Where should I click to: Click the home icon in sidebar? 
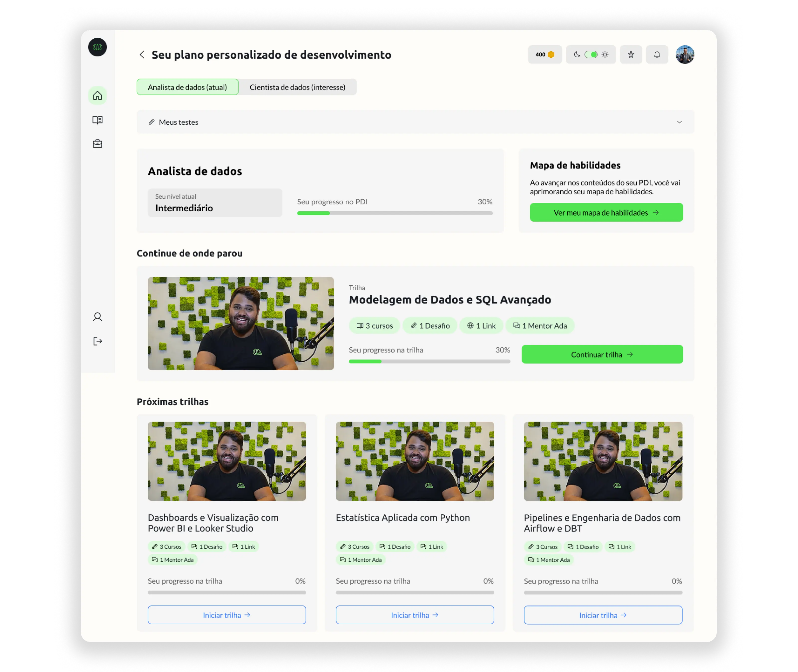[x=98, y=95]
